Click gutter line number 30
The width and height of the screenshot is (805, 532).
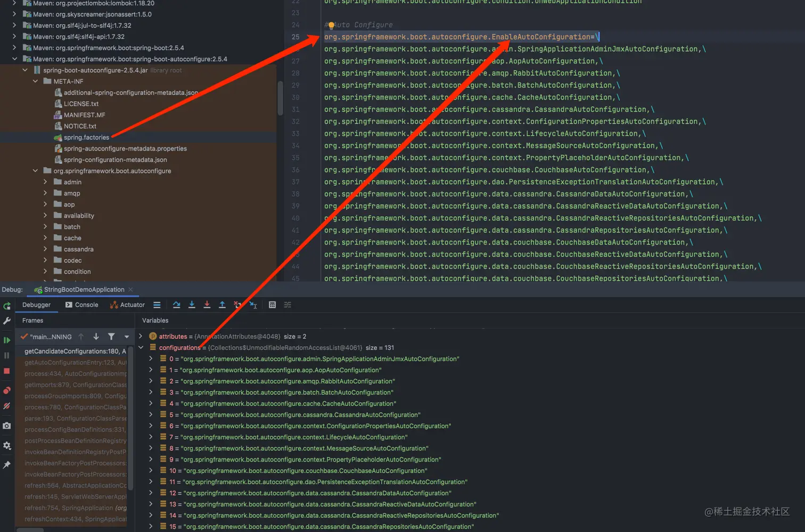click(295, 97)
